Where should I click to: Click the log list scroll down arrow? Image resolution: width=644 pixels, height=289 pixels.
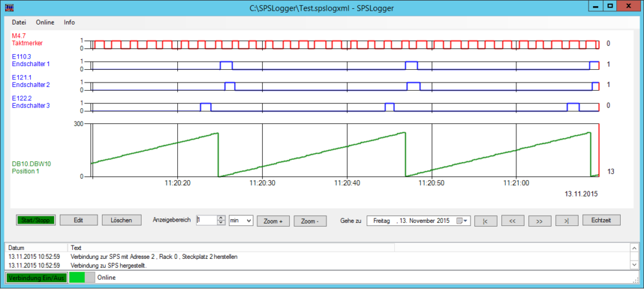click(x=634, y=264)
